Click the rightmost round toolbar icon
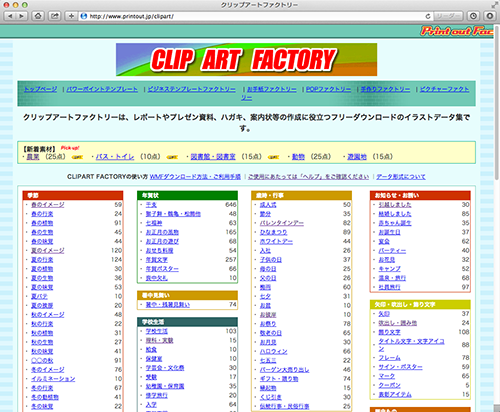 (490, 16)
